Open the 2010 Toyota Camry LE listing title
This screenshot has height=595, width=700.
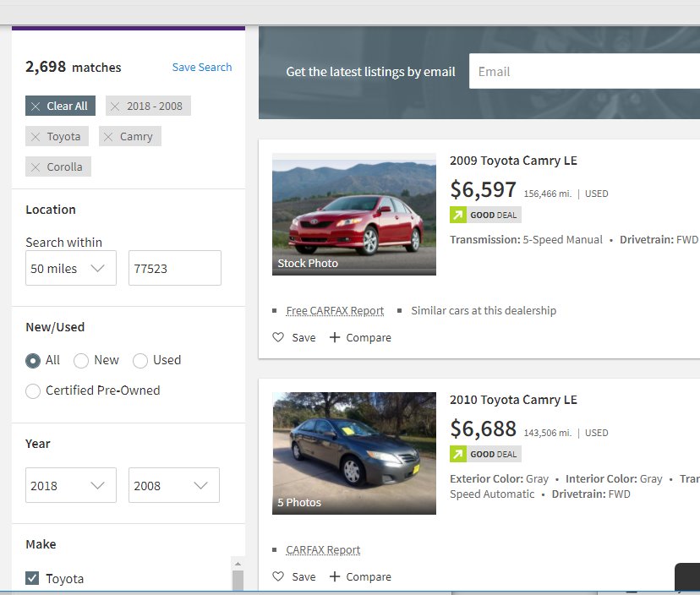pyautogui.click(x=513, y=400)
